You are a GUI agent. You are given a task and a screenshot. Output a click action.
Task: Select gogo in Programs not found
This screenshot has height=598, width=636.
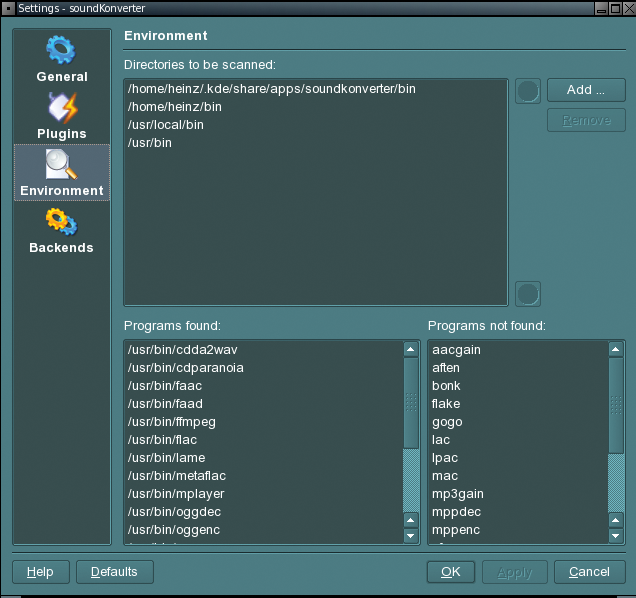pyautogui.click(x=518, y=422)
